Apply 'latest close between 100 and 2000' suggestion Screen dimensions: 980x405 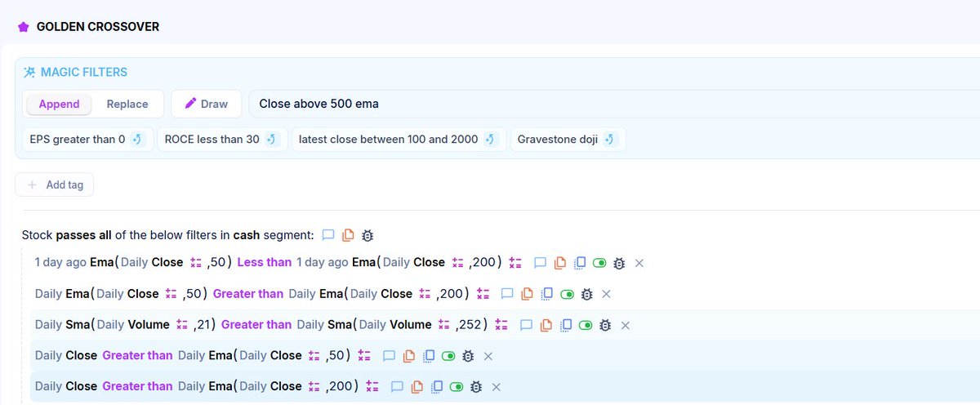coord(399,139)
